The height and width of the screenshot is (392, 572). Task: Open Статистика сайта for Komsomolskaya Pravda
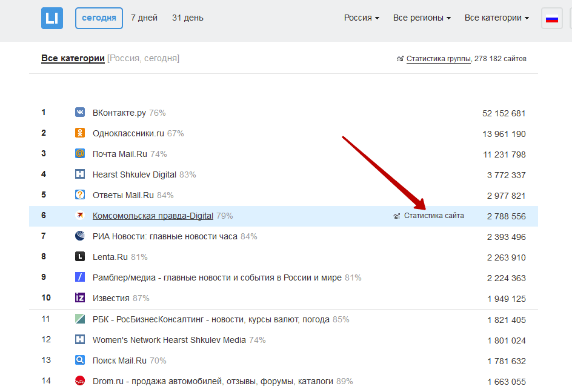click(x=434, y=216)
